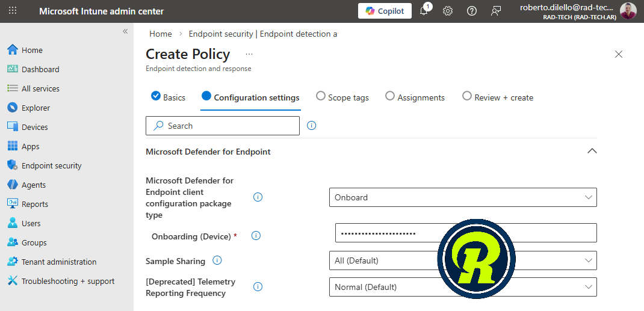This screenshot has width=644, height=311.
Task: Select the Assignments step
Action: tap(415, 97)
